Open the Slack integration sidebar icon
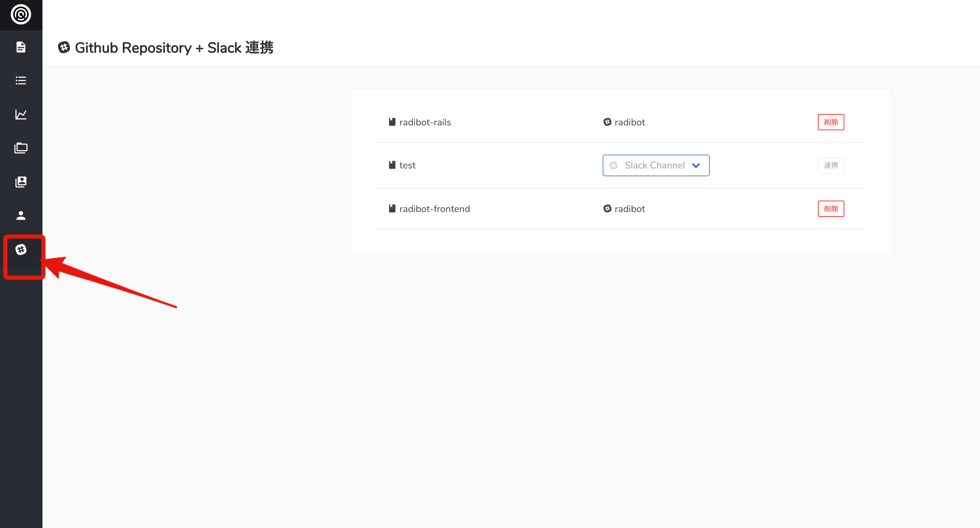Image resolution: width=980 pixels, height=528 pixels. tap(21, 249)
